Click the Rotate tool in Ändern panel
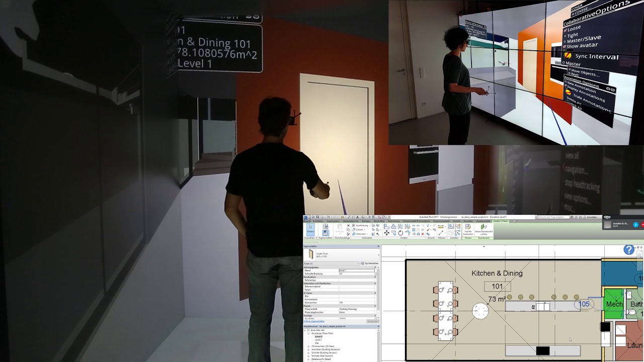This screenshot has width=644, height=362. pos(400,233)
